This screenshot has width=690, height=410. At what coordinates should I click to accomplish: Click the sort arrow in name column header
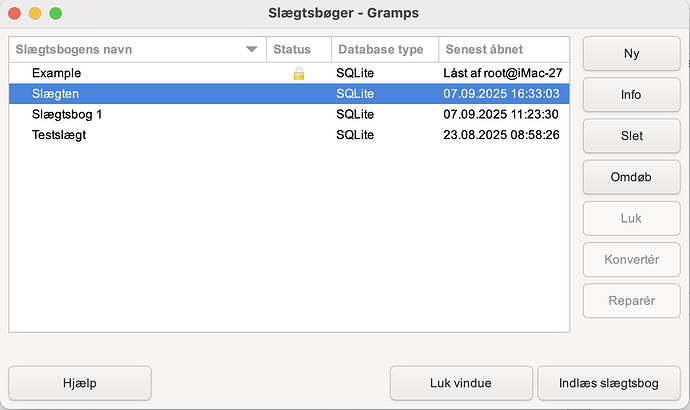point(251,49)
